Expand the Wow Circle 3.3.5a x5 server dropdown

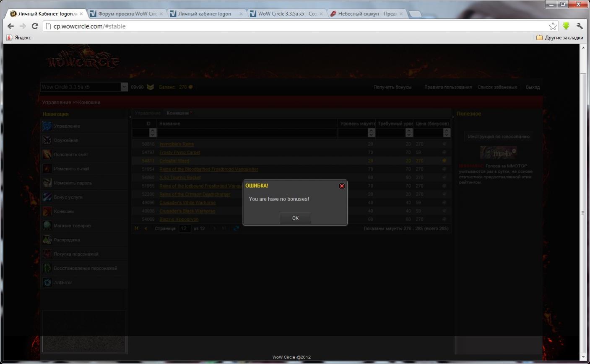124,87
